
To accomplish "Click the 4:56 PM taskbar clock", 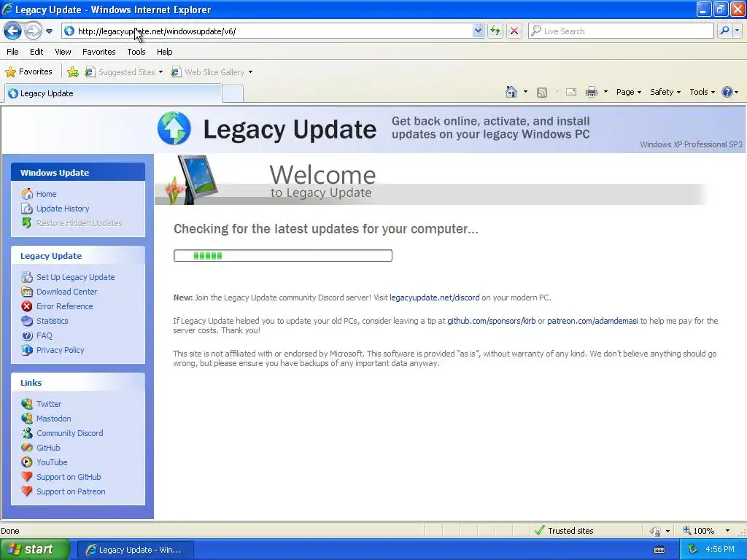I will pos(719,550).
